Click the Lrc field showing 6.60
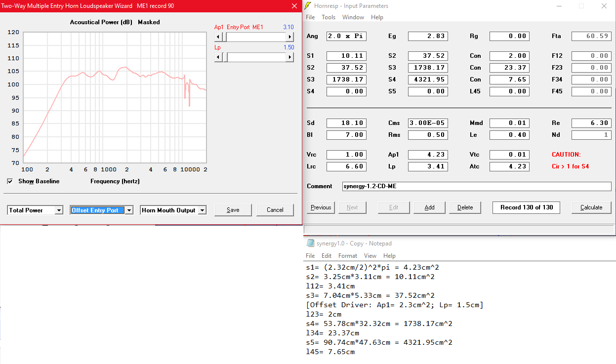616x364 pixels. [x=346, y=166]
